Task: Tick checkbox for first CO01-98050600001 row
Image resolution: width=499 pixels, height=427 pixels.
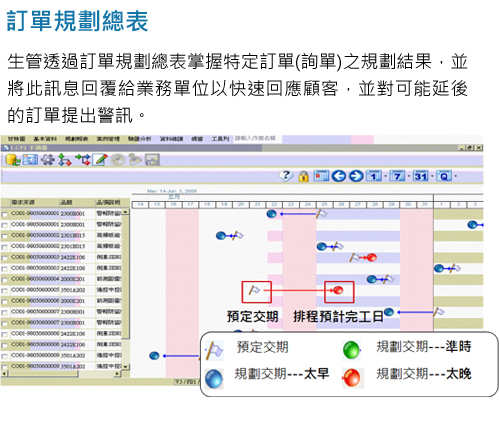Action: (x=4, y=214)
